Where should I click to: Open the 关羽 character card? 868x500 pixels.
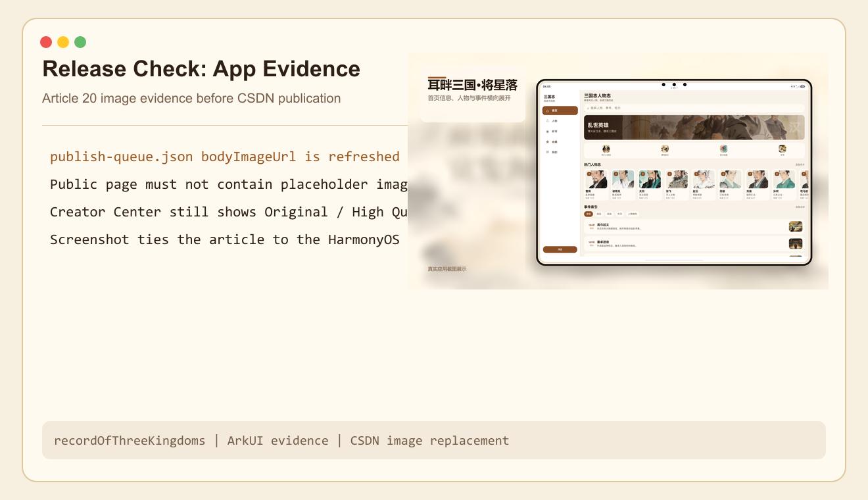[650, 185]
